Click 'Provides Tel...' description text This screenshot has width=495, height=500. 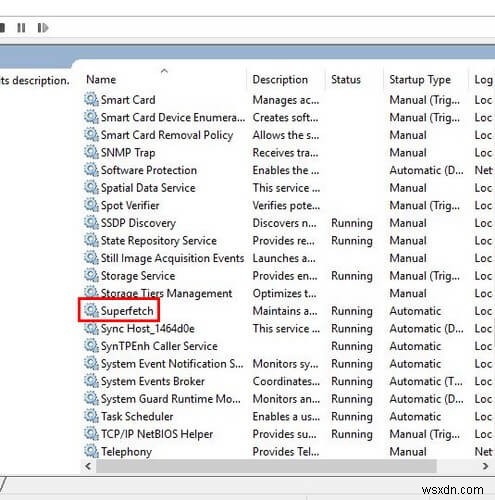286,452
